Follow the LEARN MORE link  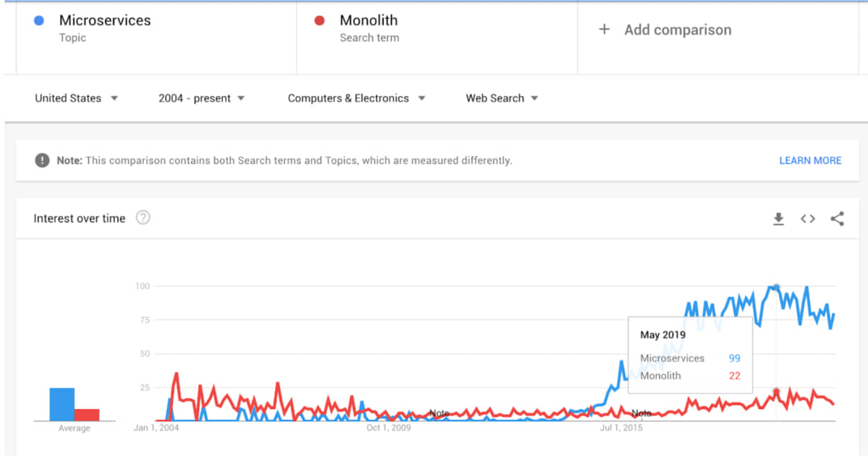point(810,160)
